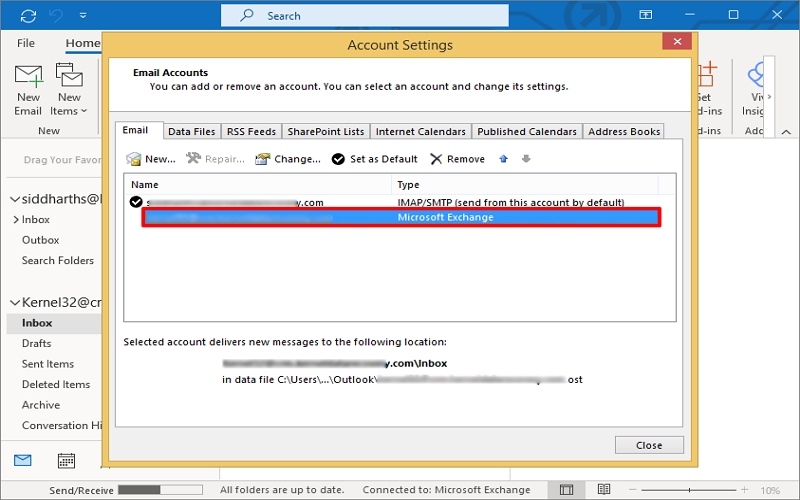Click New account icon in Email tab
The width and height of the screenshot is (800, 500).
click(134, 159)
